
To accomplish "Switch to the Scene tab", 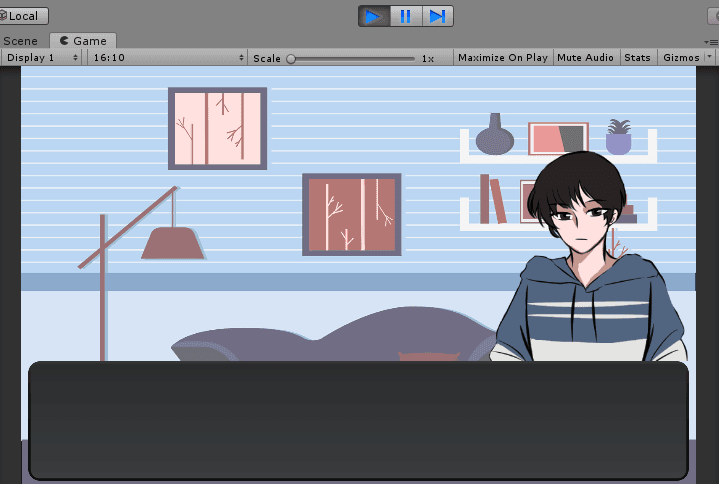I will coord(20,41).
